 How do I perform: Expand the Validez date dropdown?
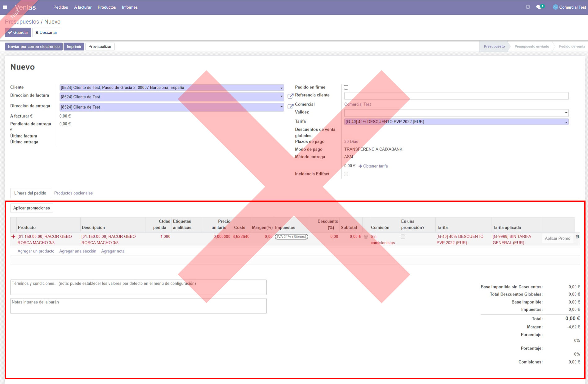click(566, 113)
